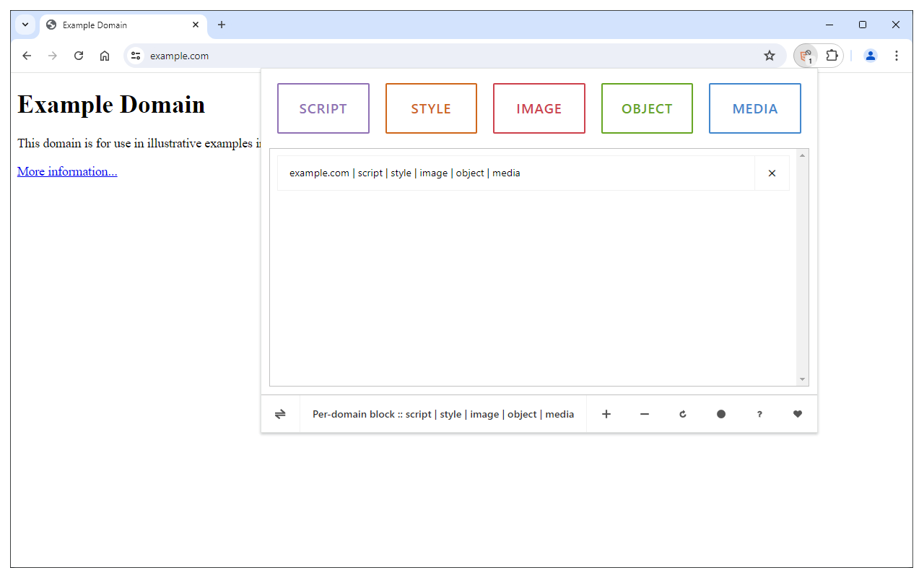Remove a rule using the minus icon
Screen dimensions: 924x578
(644, 413)
